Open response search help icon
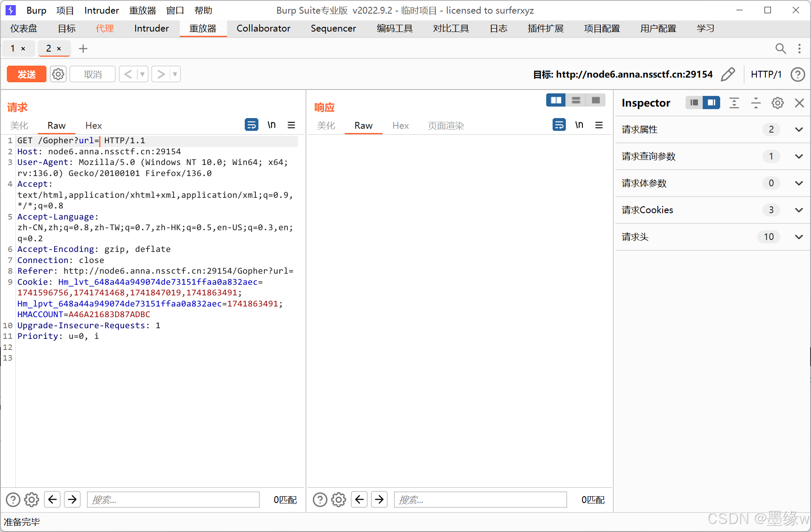Viewport: 811px width, 532px height. tap(320, 500)
